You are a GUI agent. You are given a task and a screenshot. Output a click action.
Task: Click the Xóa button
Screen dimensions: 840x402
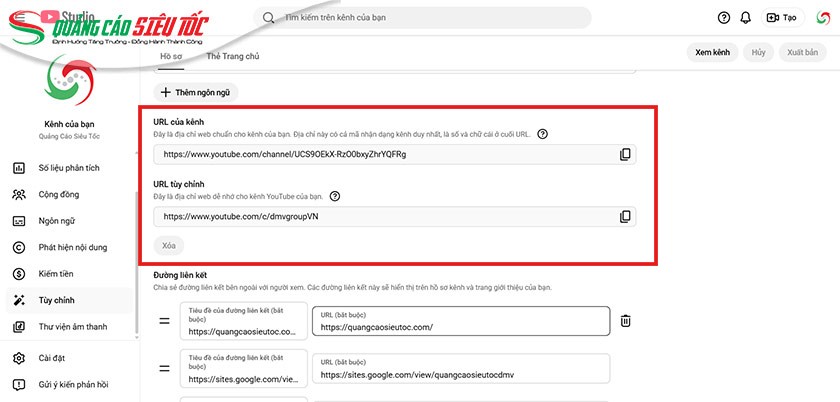[168, 245]
